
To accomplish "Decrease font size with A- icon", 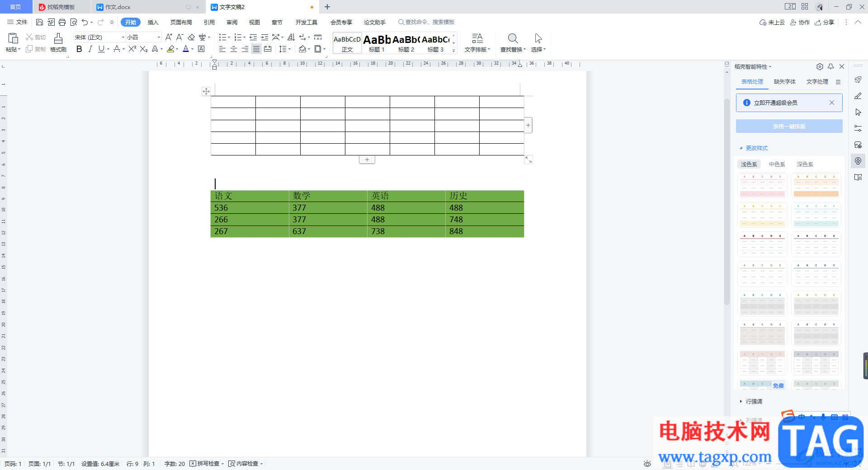I will [179, 37].
